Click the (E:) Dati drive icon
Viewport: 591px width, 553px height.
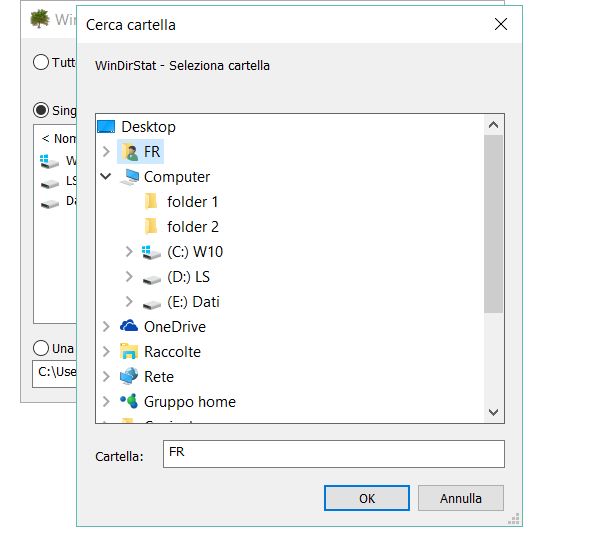coord(152,304)
